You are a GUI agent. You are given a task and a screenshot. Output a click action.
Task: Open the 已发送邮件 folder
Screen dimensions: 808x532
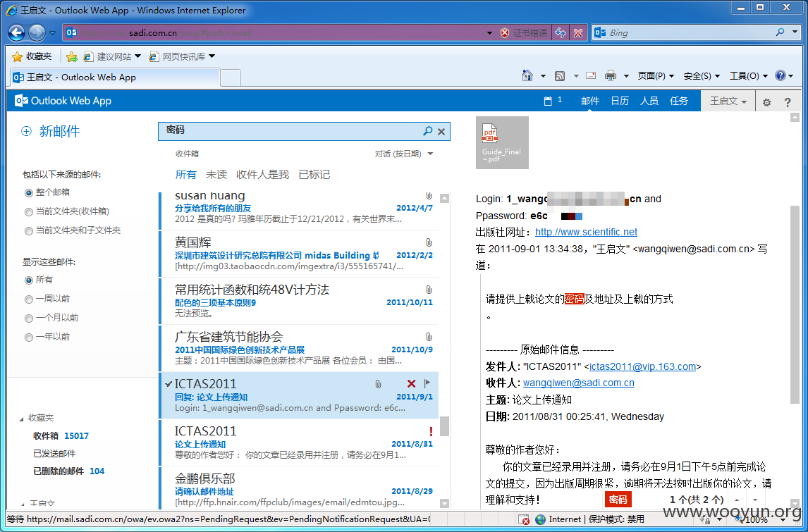[x=54, y=454]
